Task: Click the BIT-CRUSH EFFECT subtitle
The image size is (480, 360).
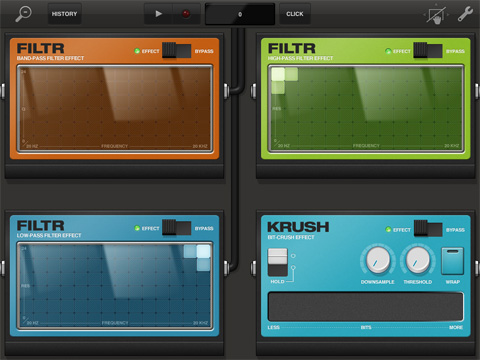Action: [291, 237]
